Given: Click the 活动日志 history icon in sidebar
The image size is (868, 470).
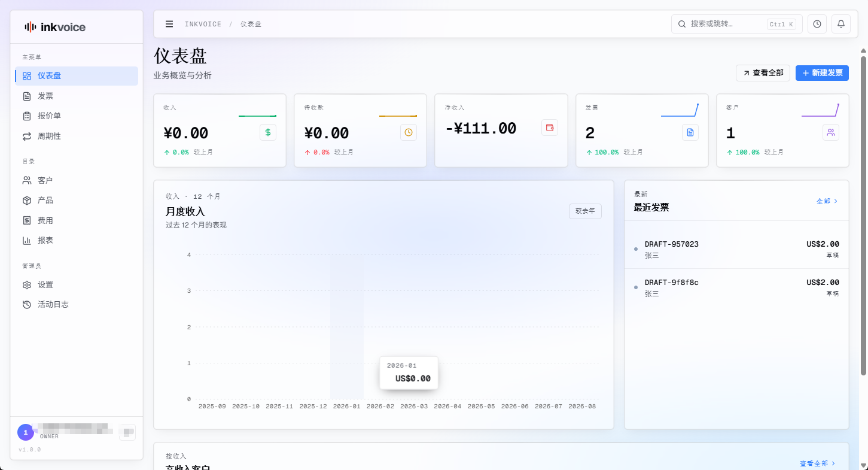Looking at the screenshot, I should 27,304.
